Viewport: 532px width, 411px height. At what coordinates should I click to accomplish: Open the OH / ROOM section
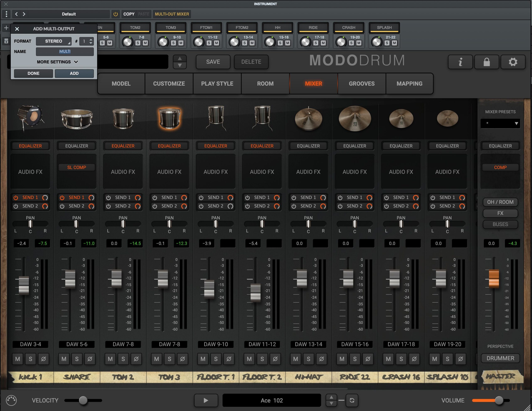coord(500,202)
